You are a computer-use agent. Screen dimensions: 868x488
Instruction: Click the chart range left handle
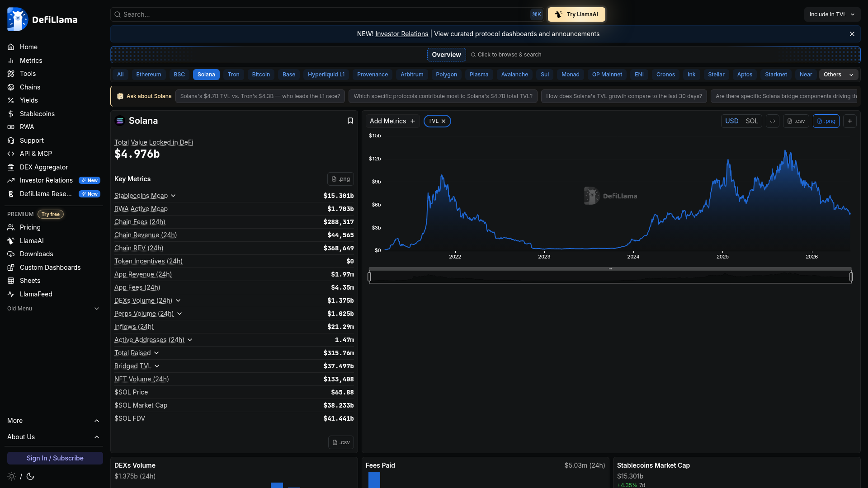(369, 277)
